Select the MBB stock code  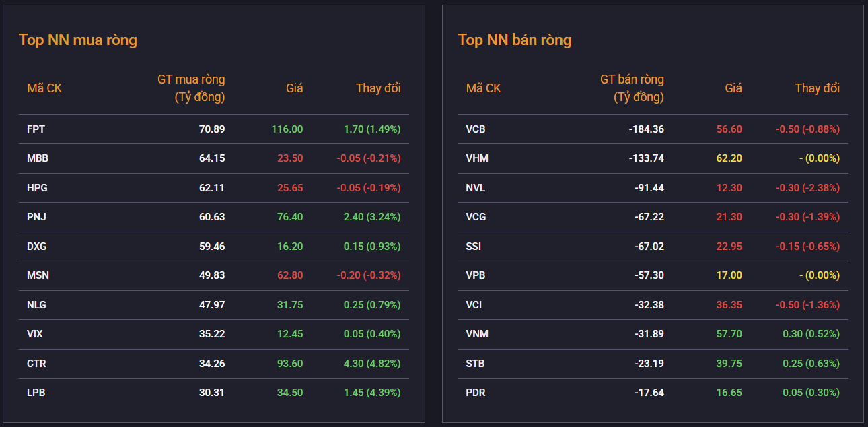pyautogui.click(x=38, y=158)
